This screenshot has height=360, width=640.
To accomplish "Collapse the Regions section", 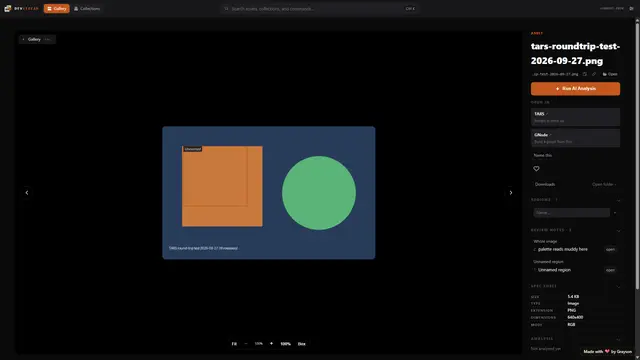I will [618, 200].
